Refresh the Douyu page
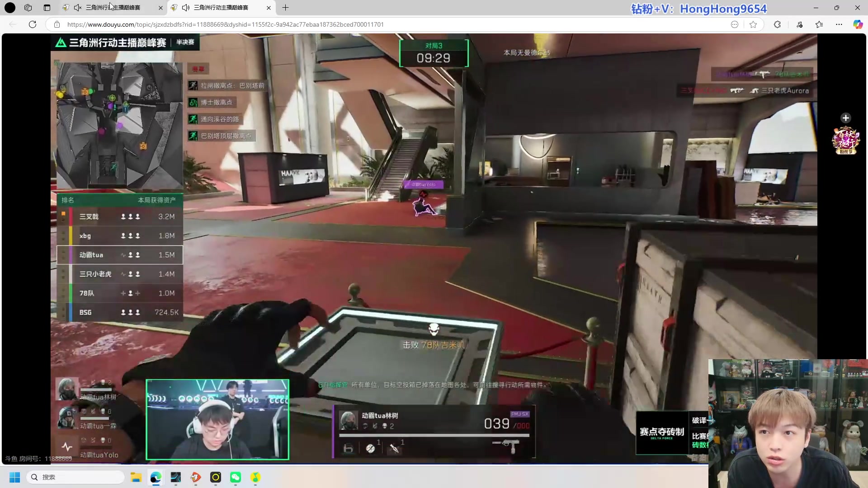868x488 pixels. (33, 24)
